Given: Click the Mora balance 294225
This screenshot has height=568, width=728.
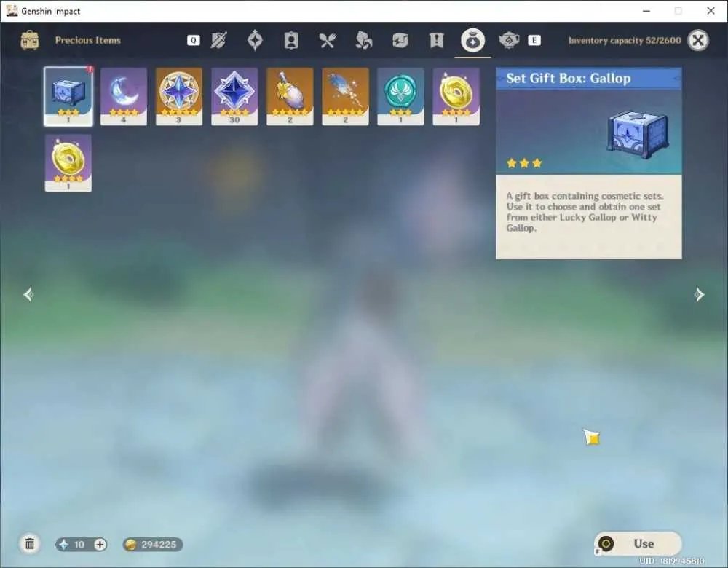Looking at the screenshot, I should [153, 544].
